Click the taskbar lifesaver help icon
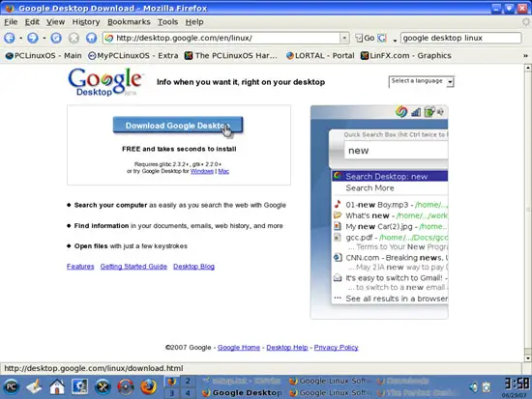Screen dimensions: 532x399 (x=125, y=386)
